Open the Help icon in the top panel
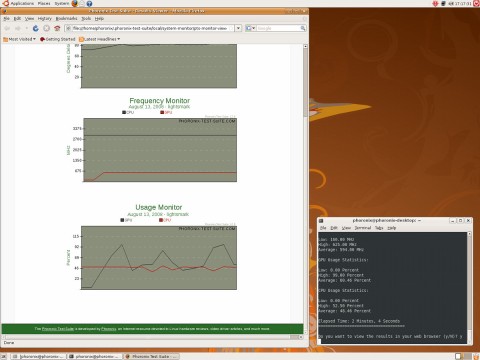This screenshot has height=360, width=480. pos(89,3)
